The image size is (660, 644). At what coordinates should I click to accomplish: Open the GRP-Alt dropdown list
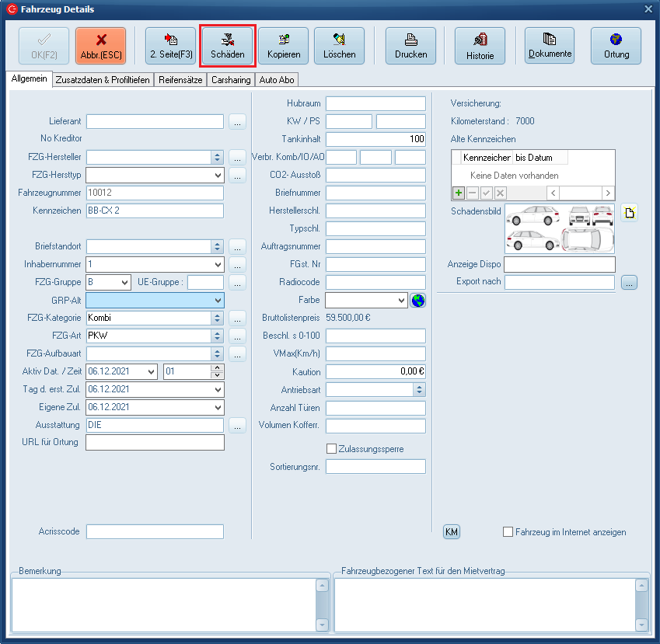pos(218,300)
